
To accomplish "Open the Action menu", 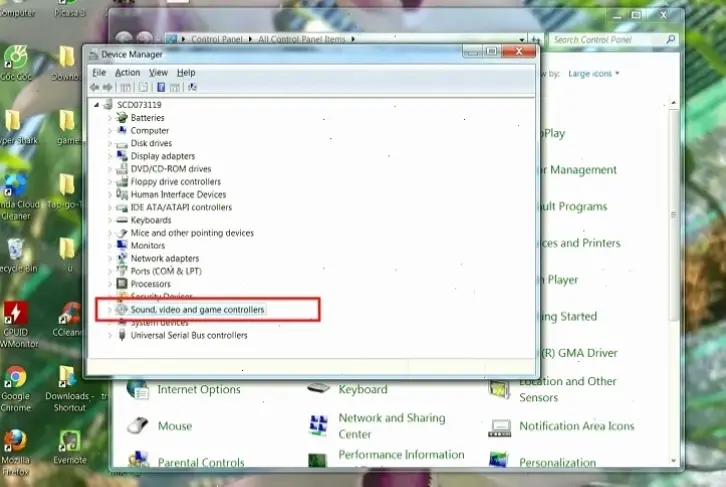I will click(x=127, y=72).
